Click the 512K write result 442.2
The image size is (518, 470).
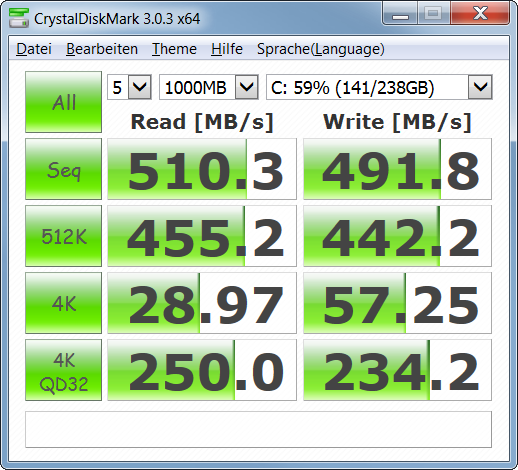tap(397, 236)
